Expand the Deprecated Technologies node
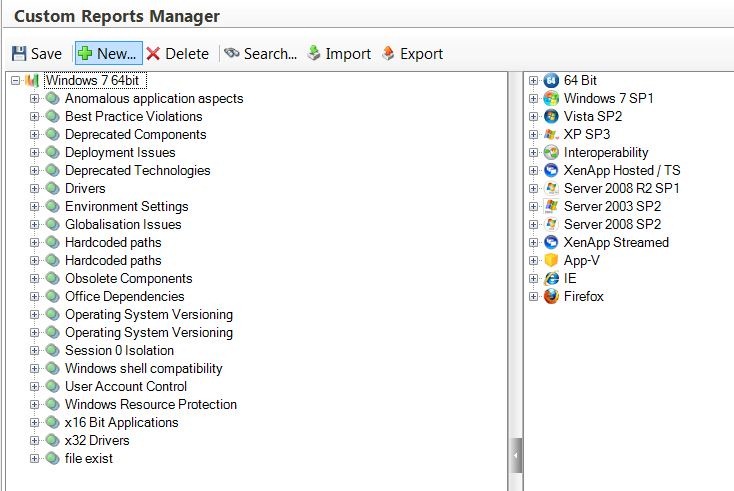The height and width of the screenshot is (491, 734). [x=34, y=170]
